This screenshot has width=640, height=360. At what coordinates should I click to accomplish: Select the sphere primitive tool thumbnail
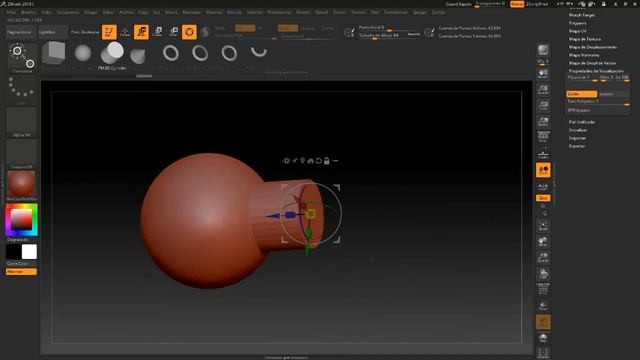pos(83,53)
